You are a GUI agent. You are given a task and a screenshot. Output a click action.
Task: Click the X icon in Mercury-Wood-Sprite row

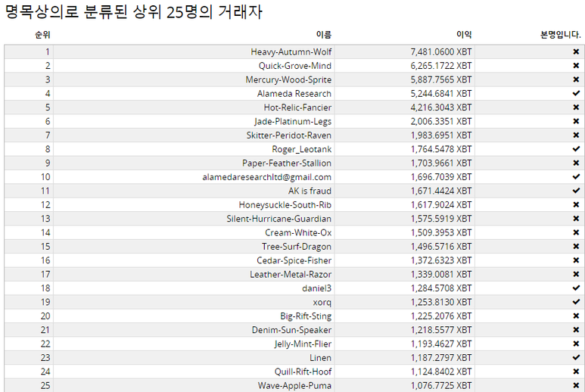[x=576, y=79]
